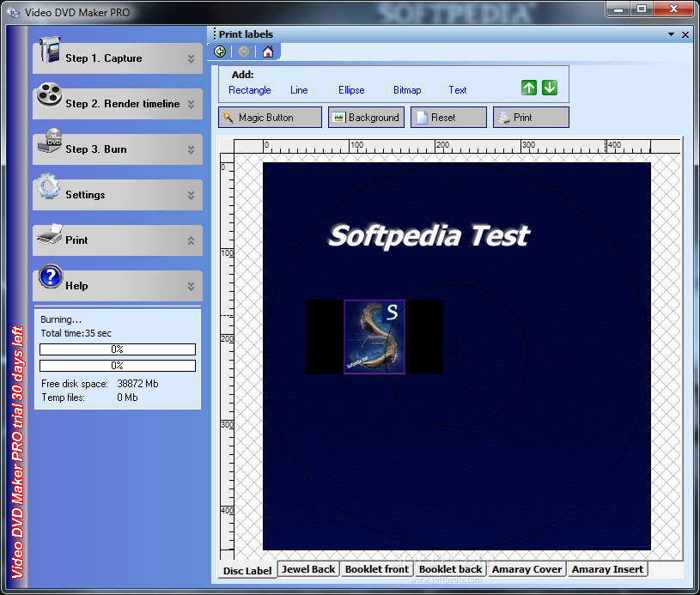Click the Temp files 0 Mb value
This screenshot has width=700, height=595.
(127, 398)
